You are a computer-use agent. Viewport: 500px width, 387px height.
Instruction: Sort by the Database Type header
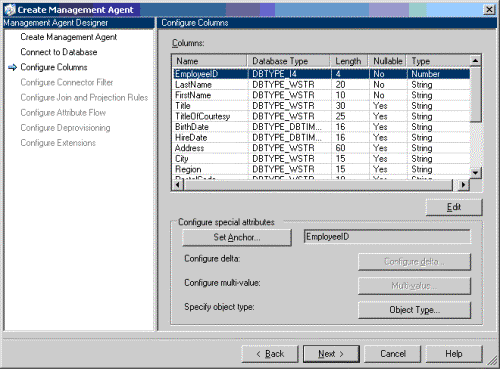point(289,61)
